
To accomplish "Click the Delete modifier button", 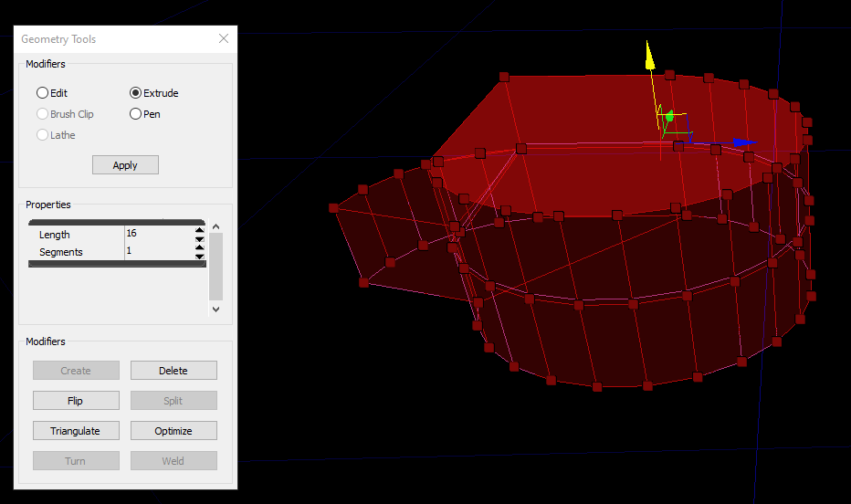I will pyautogui.click(x=173, y=371).
